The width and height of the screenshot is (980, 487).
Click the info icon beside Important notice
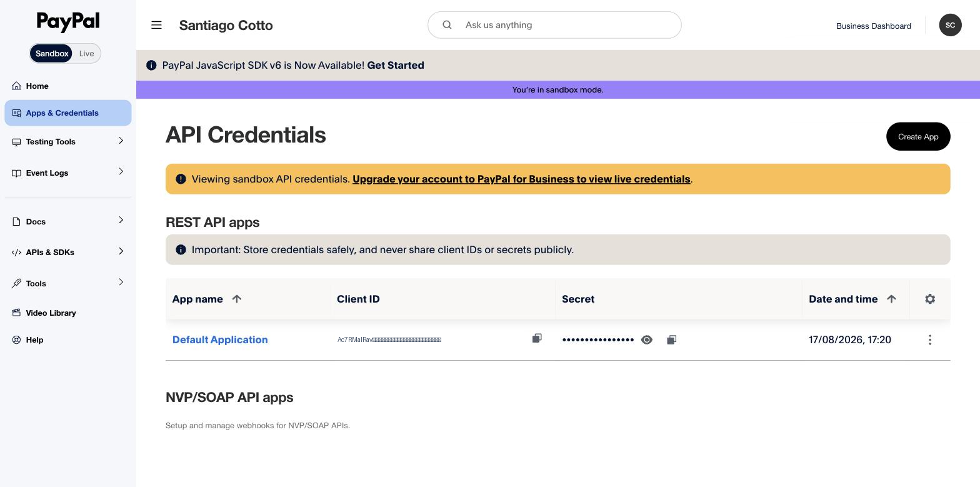click(x=181, y=249)
